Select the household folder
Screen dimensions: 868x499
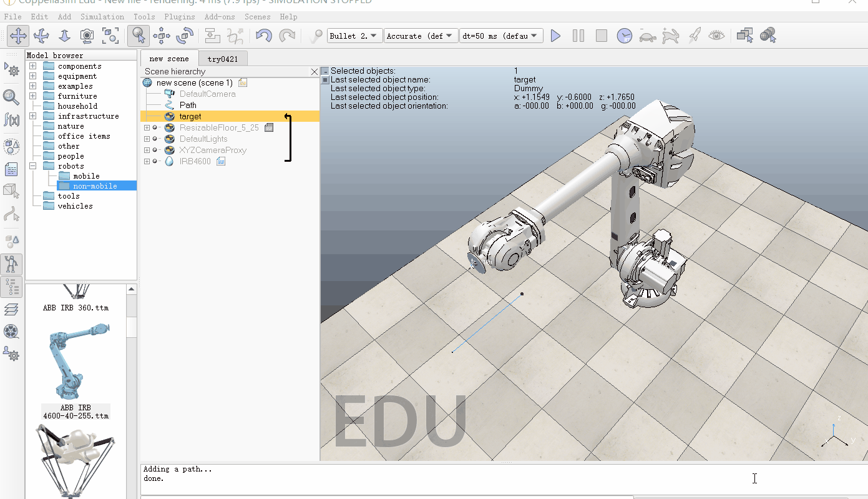77,106
